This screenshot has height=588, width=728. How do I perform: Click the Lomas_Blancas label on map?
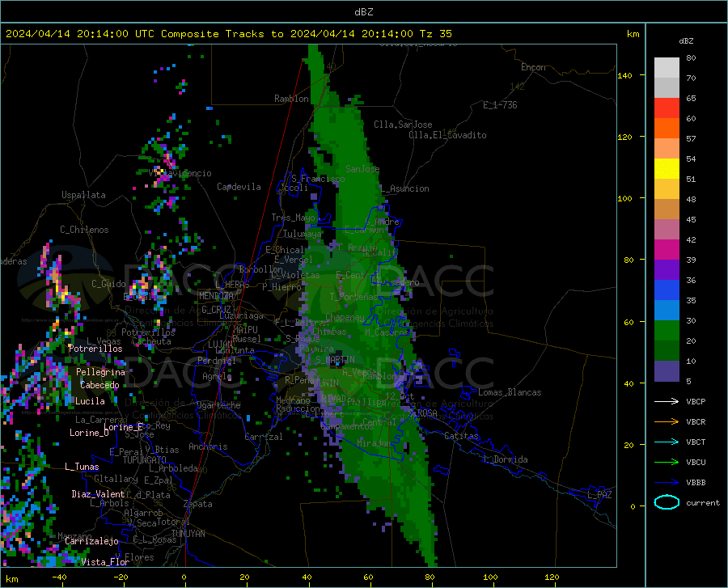[x=510, y=392]
